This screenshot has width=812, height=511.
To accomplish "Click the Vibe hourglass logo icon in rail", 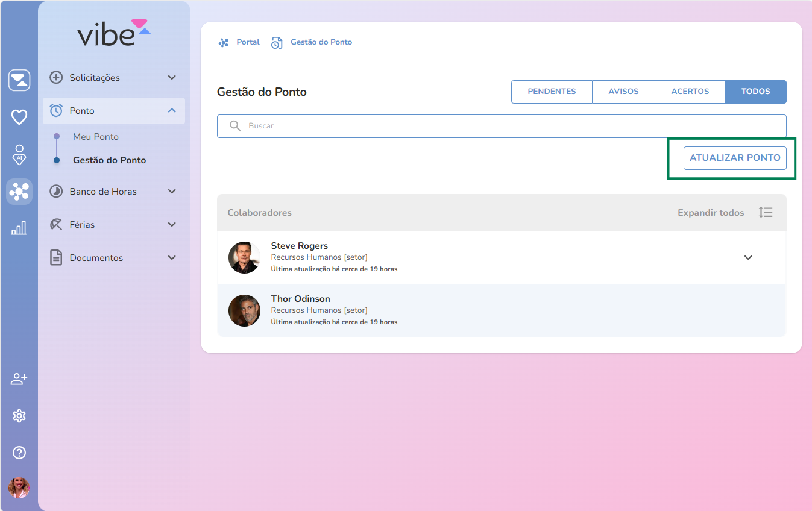I will 19,80.
